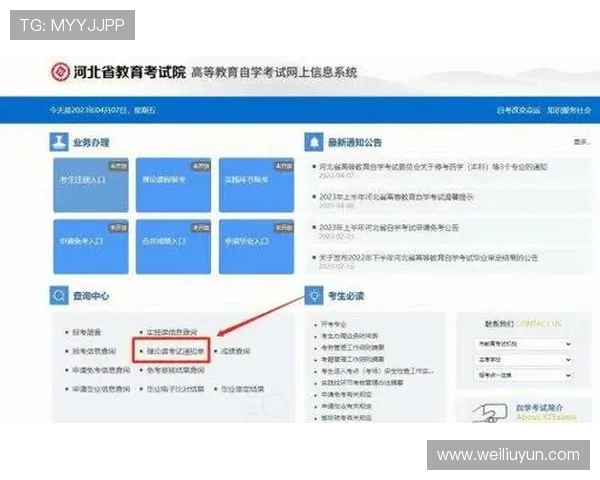The height and width of the screenshot is (480, 600).
Task: Open 实践性环节考核管理办法摘要 link
Action: pyautogui.click(x=362, y=383)
